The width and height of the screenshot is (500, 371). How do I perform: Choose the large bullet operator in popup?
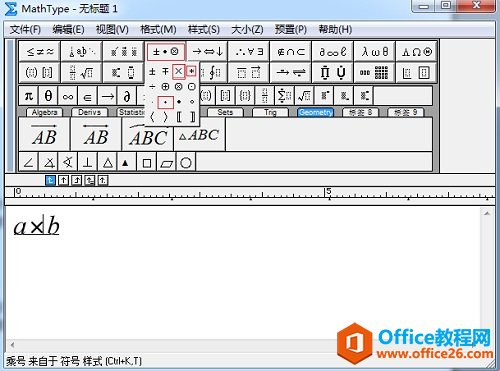179,102
